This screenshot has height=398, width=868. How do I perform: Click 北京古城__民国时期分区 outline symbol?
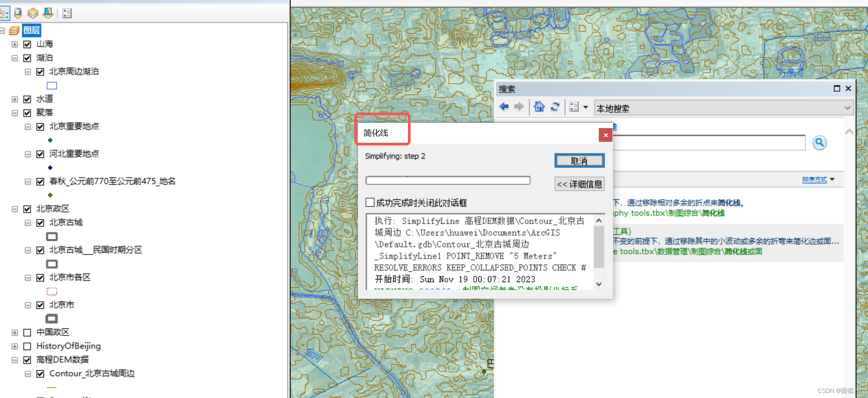[52, 264]
